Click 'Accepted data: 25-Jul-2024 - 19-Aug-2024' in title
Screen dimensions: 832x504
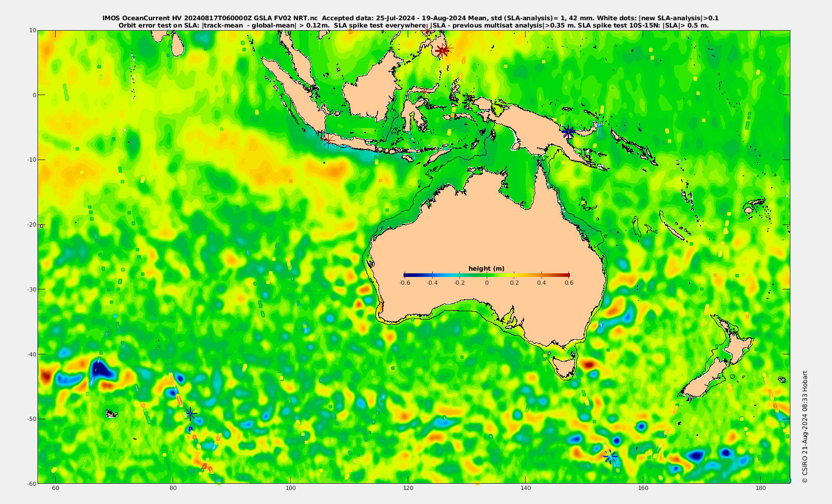coord(395,18)
